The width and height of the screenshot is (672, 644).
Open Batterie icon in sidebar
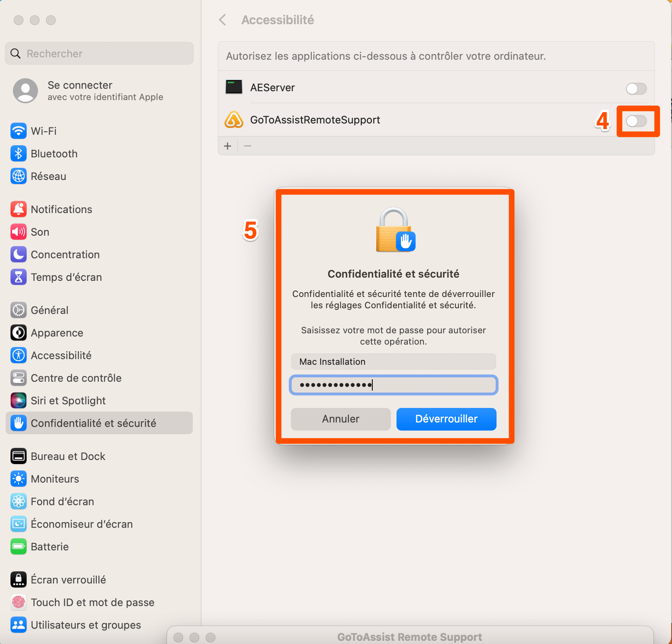click(x=19, y=546)
